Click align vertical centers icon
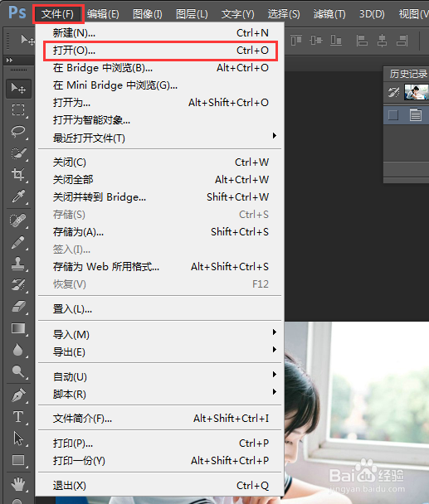The image size is (429, 504). point(315,41)
